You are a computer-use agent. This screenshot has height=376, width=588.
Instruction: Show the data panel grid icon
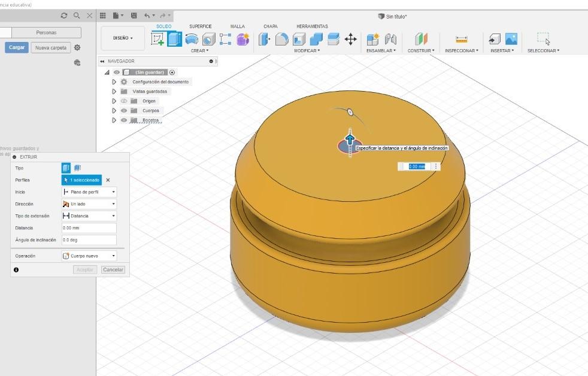click(103, 16)
